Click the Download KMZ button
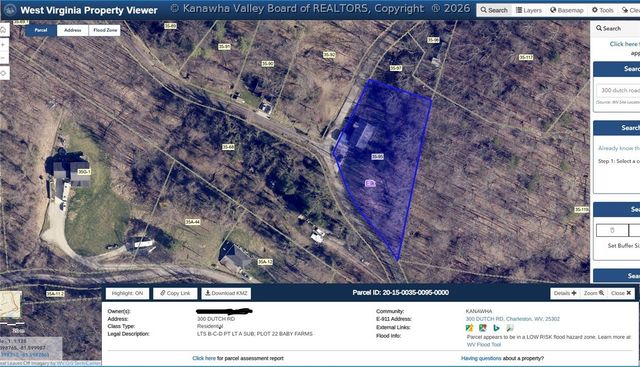The image size is (640, 367). pyautogui.click(x=226, y=293)
